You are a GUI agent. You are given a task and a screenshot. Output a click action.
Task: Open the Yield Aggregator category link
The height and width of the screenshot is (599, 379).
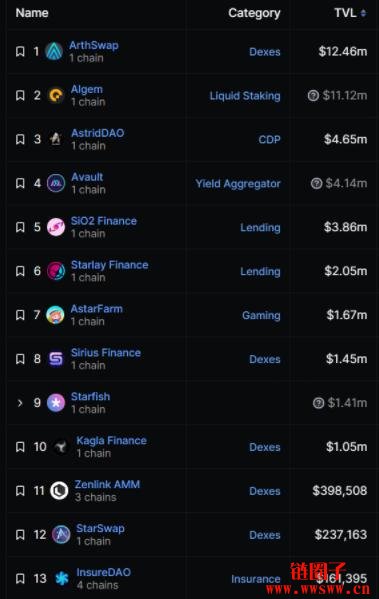click(238, 184)
